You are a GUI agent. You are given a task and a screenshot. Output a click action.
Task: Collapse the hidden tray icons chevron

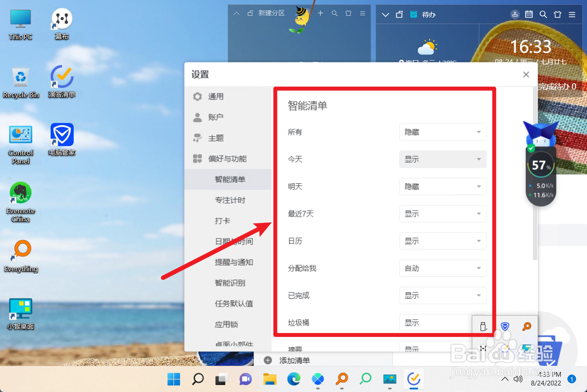pyautogui.click(x=505, y=379)
